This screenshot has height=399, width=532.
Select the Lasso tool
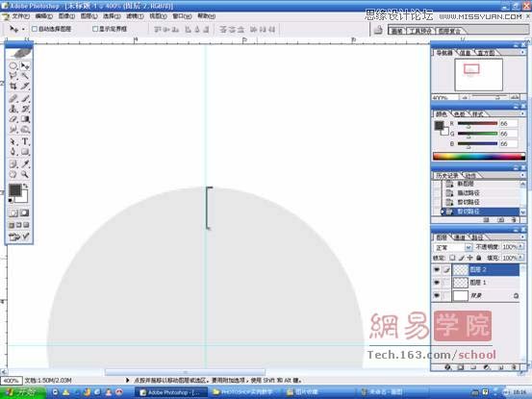click(x=13, y=76)
